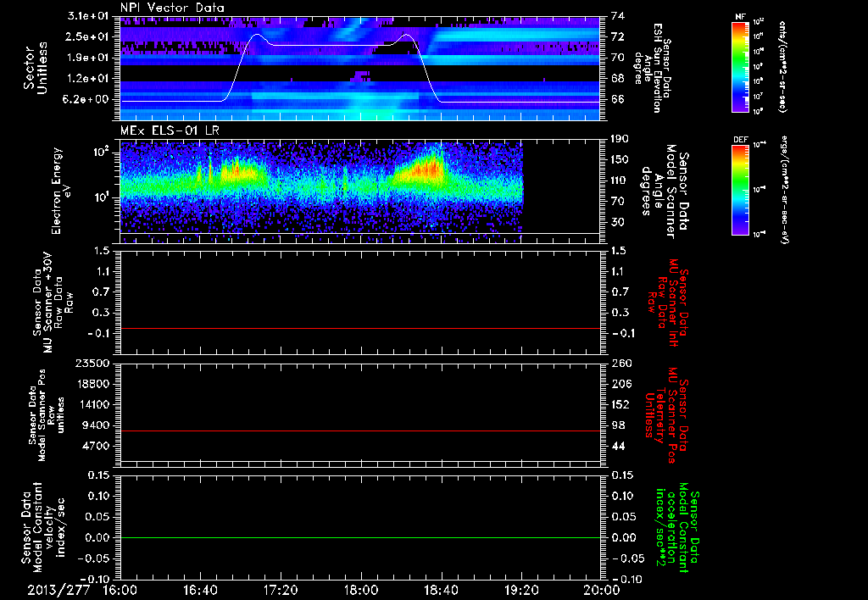Click the 20:00 time axis label
868x600 pixels.
(602, 590)
